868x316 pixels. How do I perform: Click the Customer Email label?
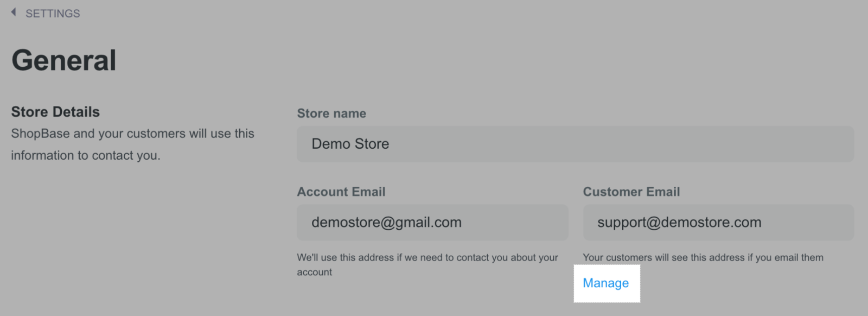tap(631, 192)
